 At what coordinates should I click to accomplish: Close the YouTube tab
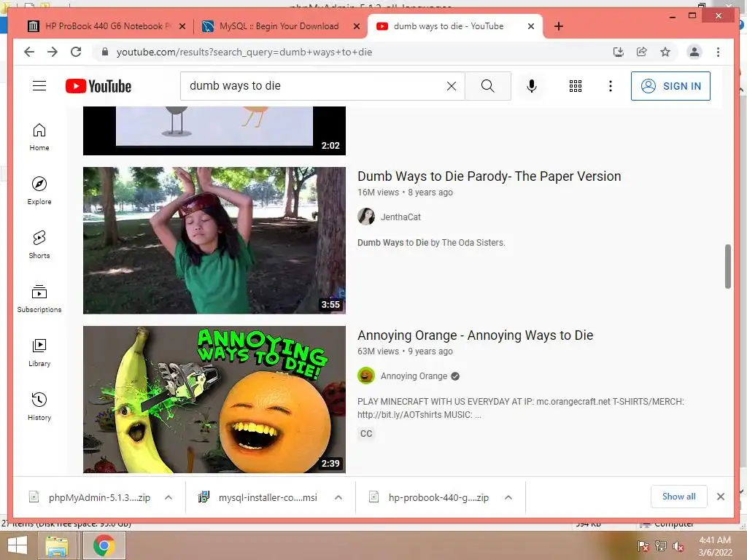[531, 26]
